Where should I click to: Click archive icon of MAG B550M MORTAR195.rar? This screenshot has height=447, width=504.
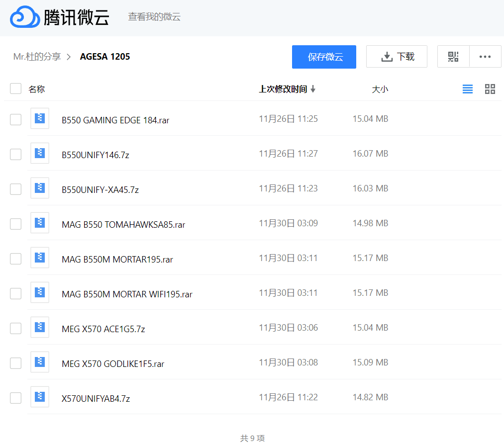(x=40, y=258)
